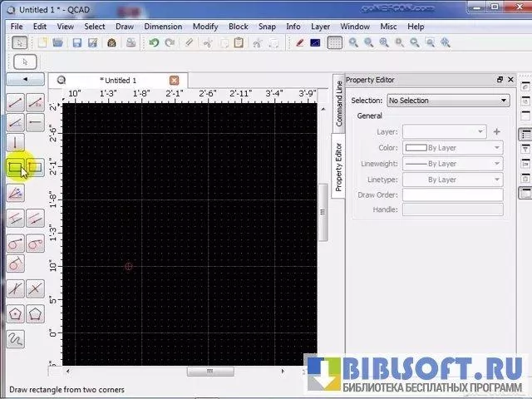
Task: Click the Undo arrow icon
Action: pyautogui.click(x=154, y=43)
